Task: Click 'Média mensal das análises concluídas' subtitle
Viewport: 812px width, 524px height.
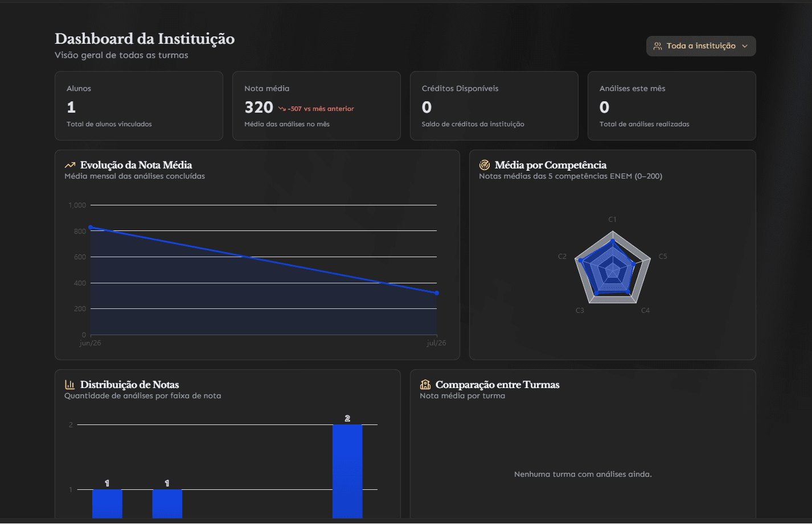Action: click(x=134, y=176)
